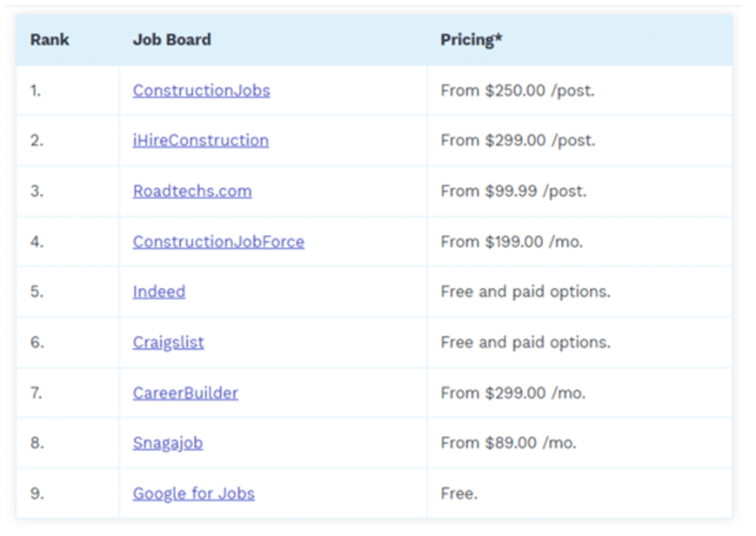Click the 'From $199.00 /mo.' pricing text
756x536 pixels.
tap(512, 242)
